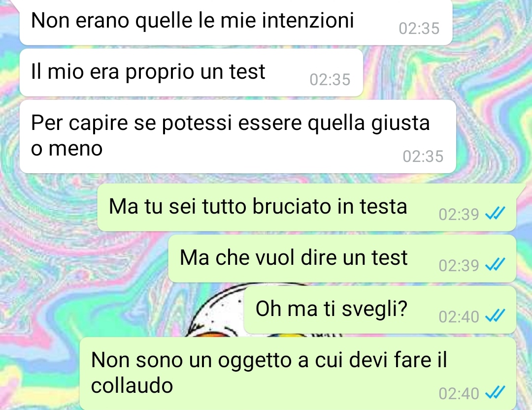Tap read checkmarks on 'Ma tu sei tutto bruciato' message
Viewport: 532px width, 410px height.
coord(495,214)
